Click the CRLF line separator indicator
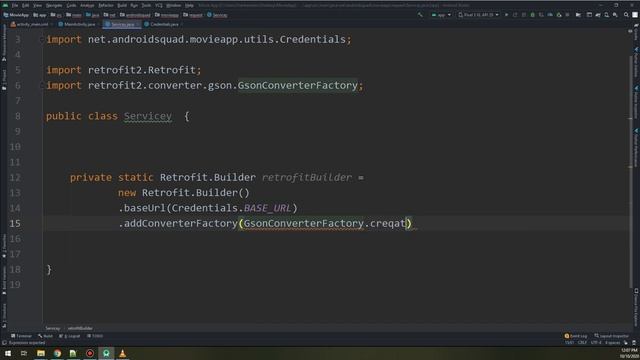 pyautogui.click(x=582, y=343)
